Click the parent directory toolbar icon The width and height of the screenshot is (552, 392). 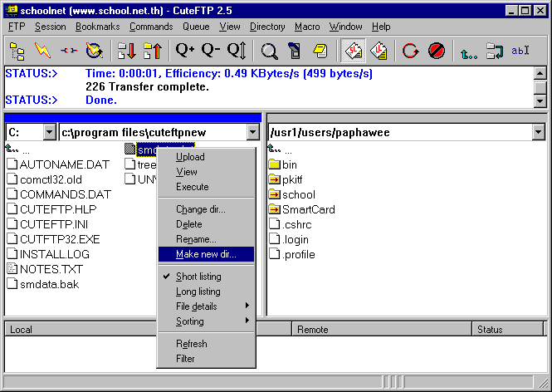click(469, 52)
